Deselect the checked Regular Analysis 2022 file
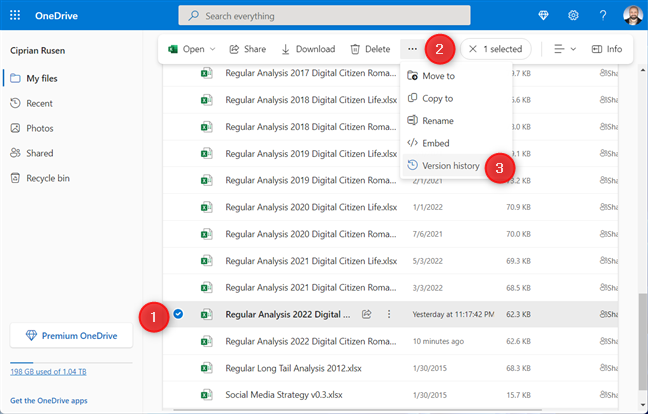The width and height of the screenshot is (648, 414). [178, 314]
